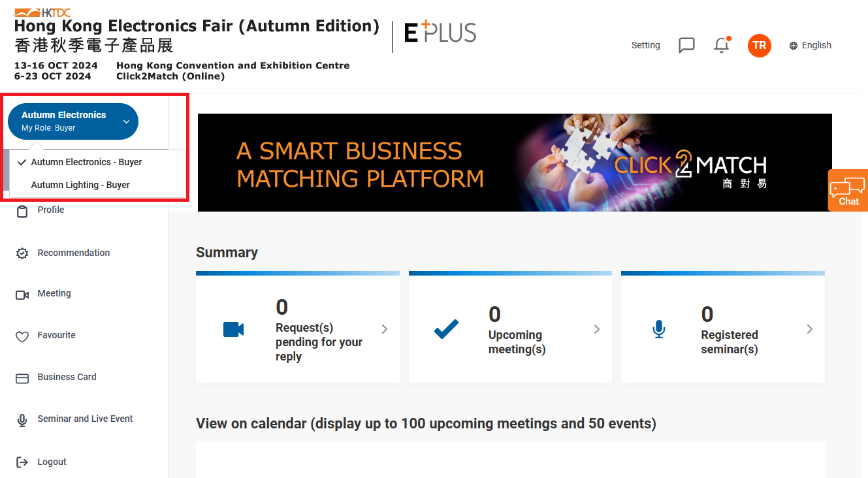Click the orange Chat widget

[848, 190]
